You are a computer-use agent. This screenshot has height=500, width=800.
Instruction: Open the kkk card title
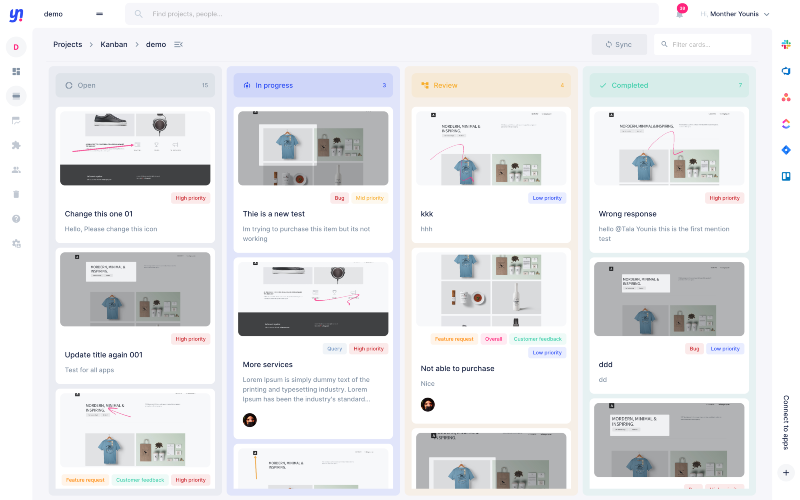click(427, 214)
